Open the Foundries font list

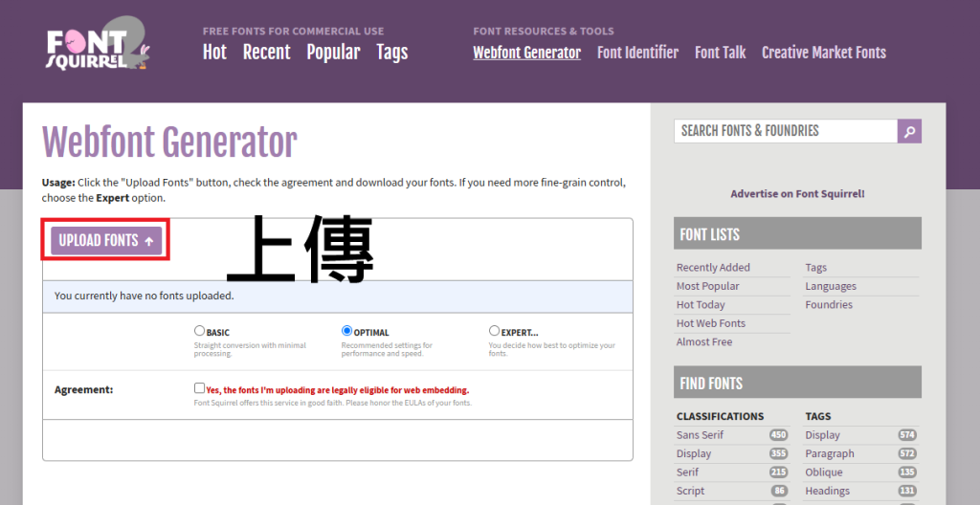pos(829,305)
